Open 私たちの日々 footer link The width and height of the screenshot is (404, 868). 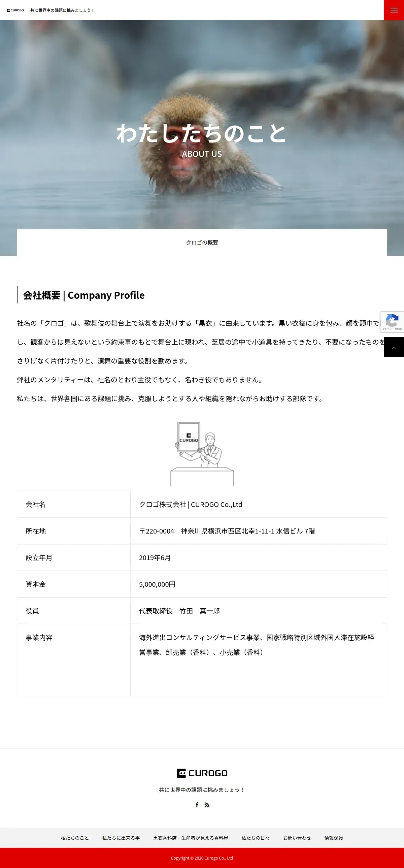[256, 838]
